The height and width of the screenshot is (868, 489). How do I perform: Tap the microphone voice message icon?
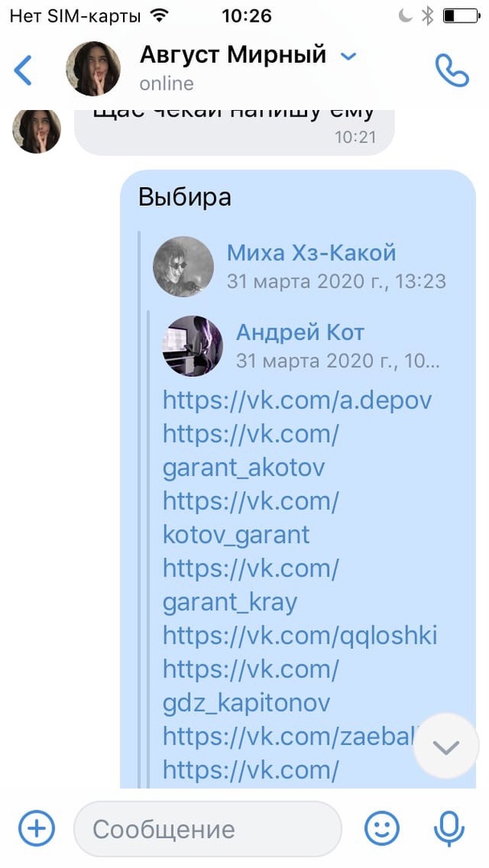pyautogui.click(x=449, y=829)
